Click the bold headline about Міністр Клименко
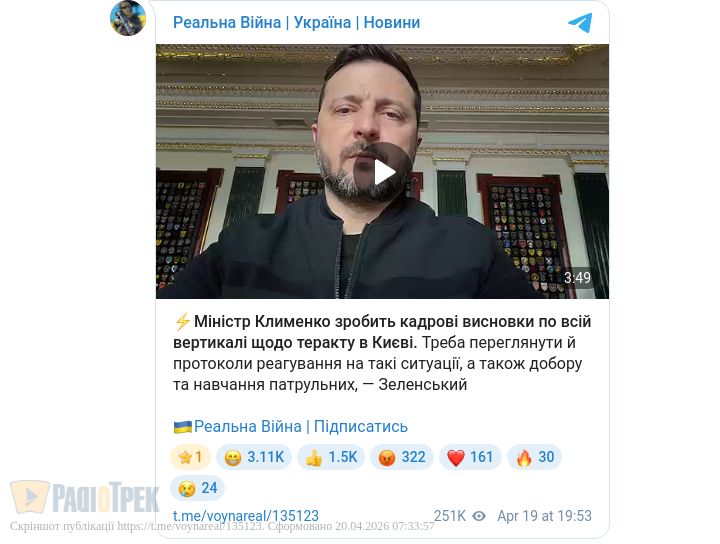This screenshot has height=544, width=720. [382, 332]
